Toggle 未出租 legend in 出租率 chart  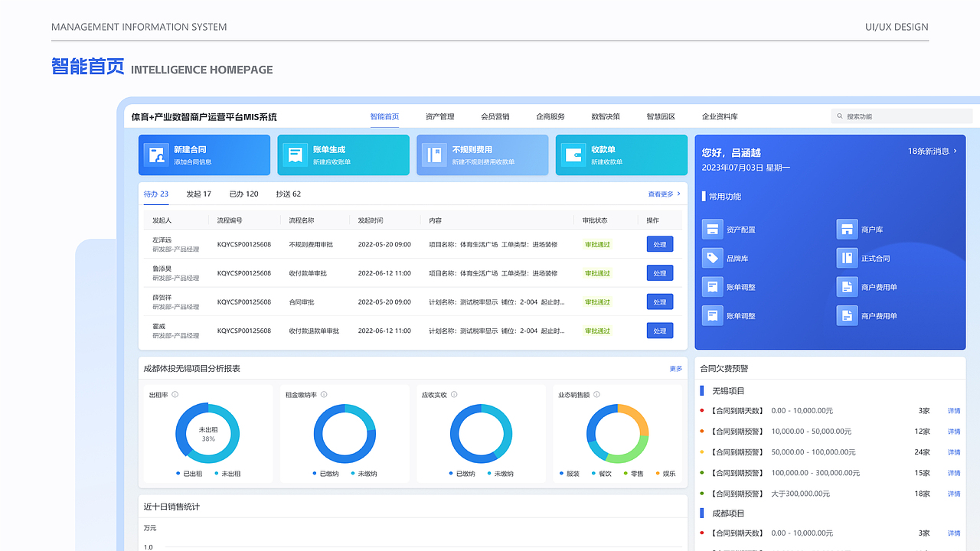(x=227, y=474)
